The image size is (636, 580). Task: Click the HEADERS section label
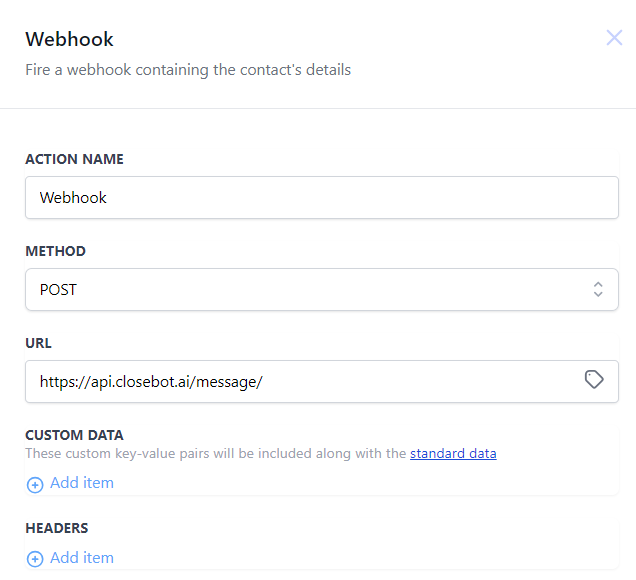click(x=57, y=528)
